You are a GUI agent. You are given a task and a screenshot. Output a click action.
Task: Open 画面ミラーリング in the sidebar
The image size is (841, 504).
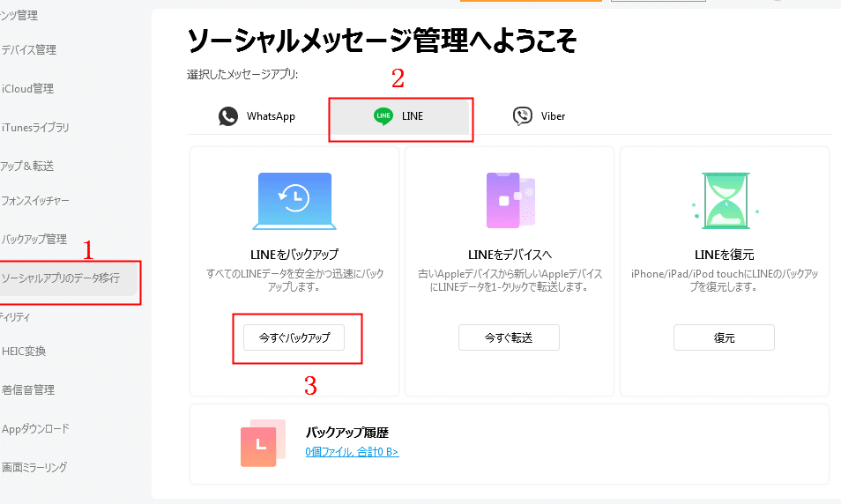(33, 468)
